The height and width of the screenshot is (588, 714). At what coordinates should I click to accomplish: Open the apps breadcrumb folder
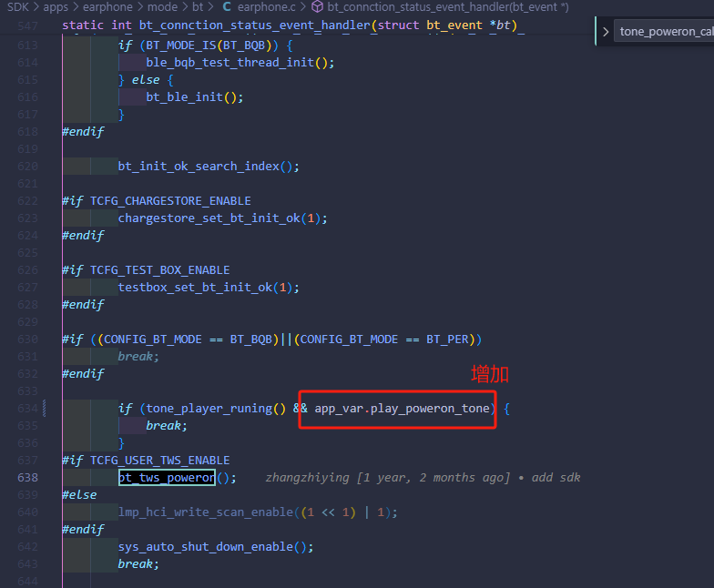[x=56, y=7]
